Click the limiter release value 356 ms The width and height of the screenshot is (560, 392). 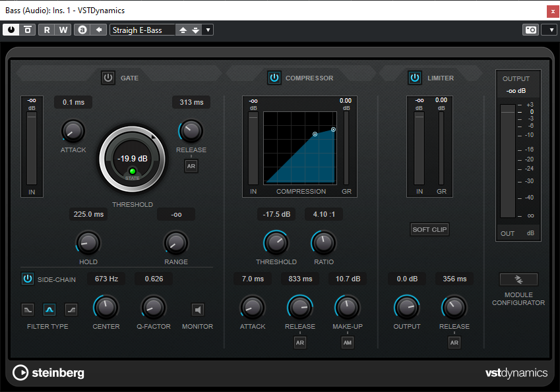click(454, 279)
